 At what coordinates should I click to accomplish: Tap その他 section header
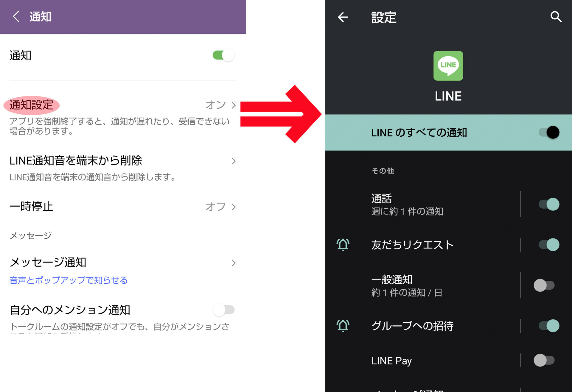tap(383, 171)
